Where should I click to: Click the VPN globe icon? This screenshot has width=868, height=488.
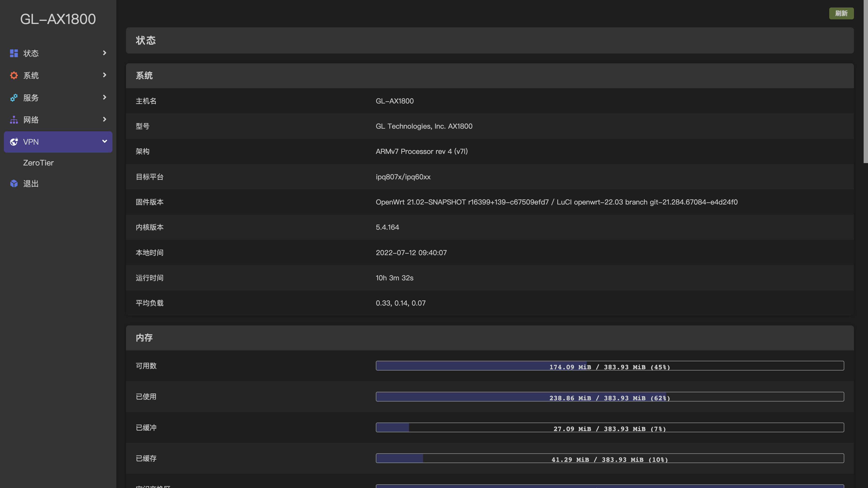pos(14,142)
